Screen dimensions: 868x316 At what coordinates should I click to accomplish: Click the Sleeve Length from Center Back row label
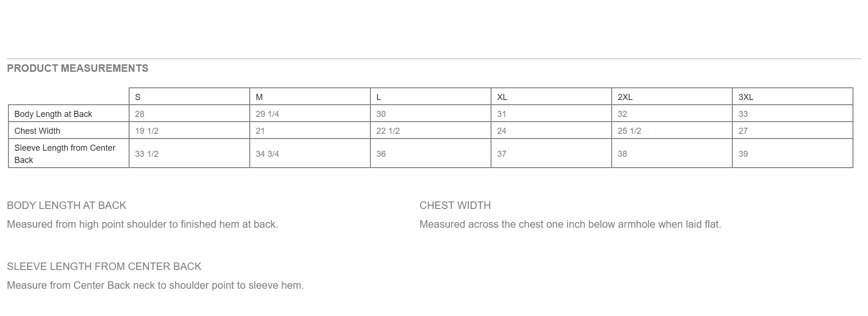65,154
